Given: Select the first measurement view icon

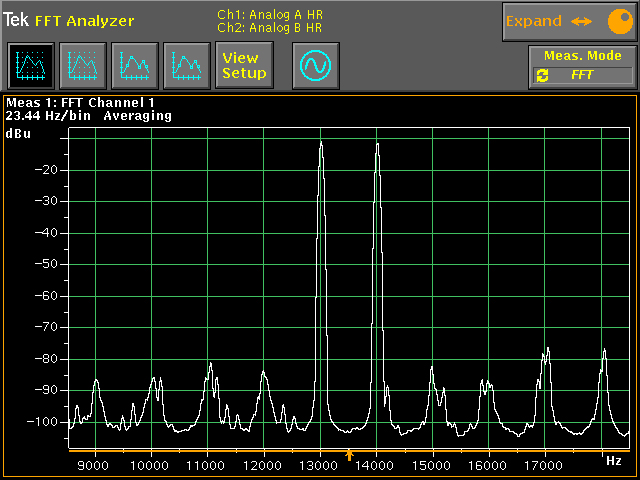Looking at the screenshot, I should (x=30, y=66).
